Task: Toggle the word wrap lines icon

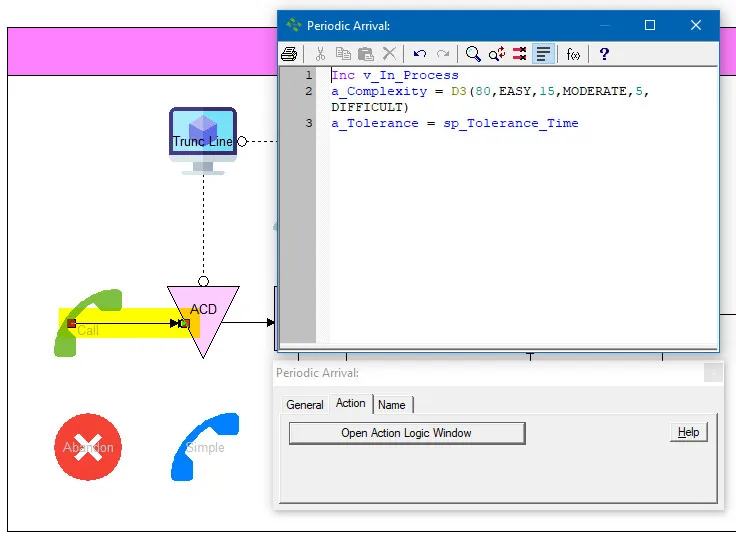Action: click(544, 54)
